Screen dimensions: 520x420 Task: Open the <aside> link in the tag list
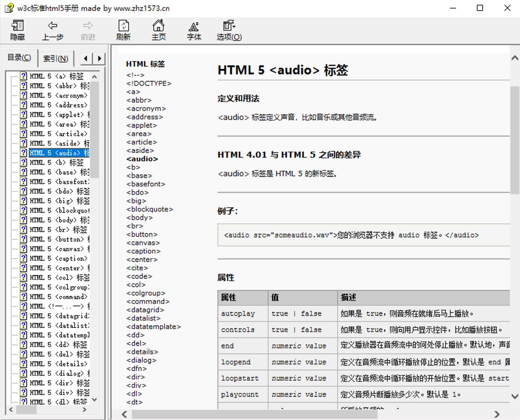coord(140,150)
